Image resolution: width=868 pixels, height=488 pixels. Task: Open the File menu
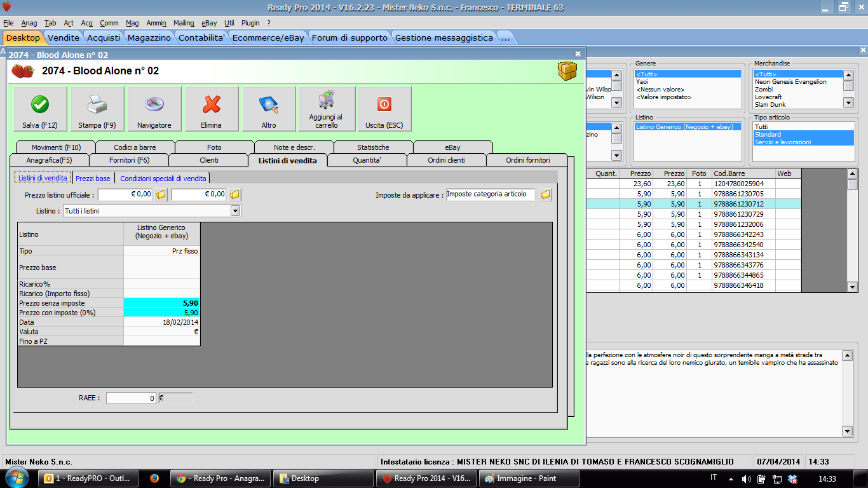tap(8, 23)
